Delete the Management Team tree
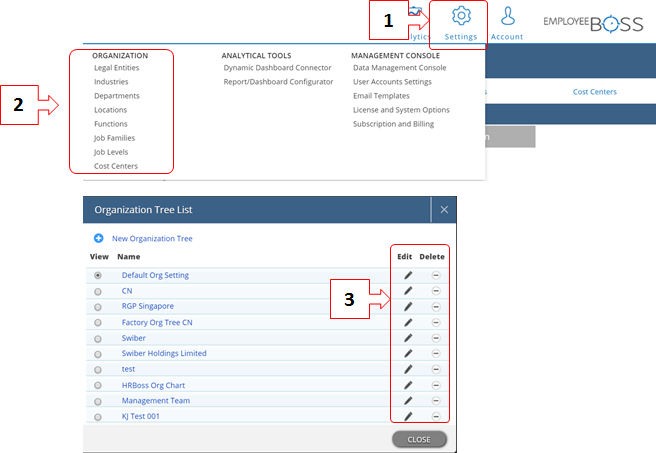Screen dimensions: 656x453 (436, 401)
